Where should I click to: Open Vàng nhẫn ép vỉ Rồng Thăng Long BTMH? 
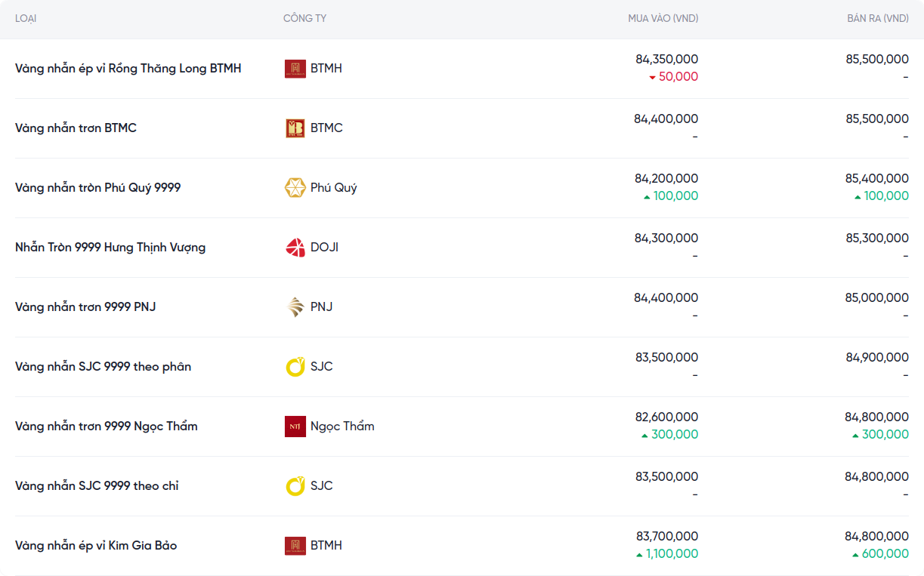pyautogui.click(x=128, y=69)
